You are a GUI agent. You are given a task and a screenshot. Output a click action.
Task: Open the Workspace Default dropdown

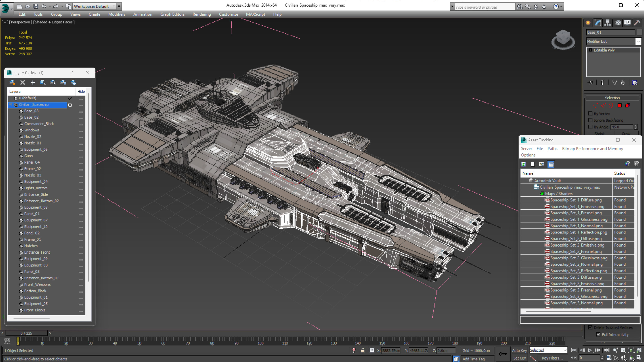pyautogui.click(x=94, y=6)
